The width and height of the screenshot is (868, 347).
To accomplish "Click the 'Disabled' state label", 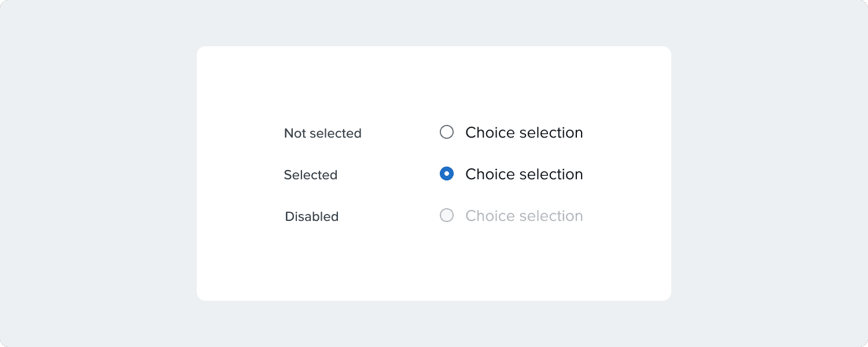I will (x=311, y=217).
